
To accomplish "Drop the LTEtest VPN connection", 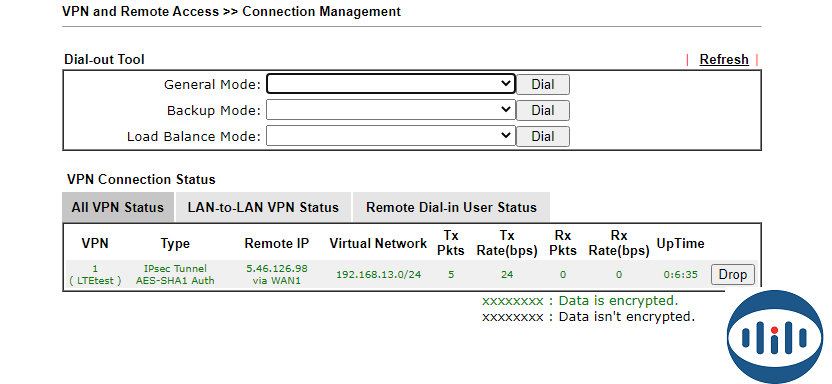I will [732, 275].
